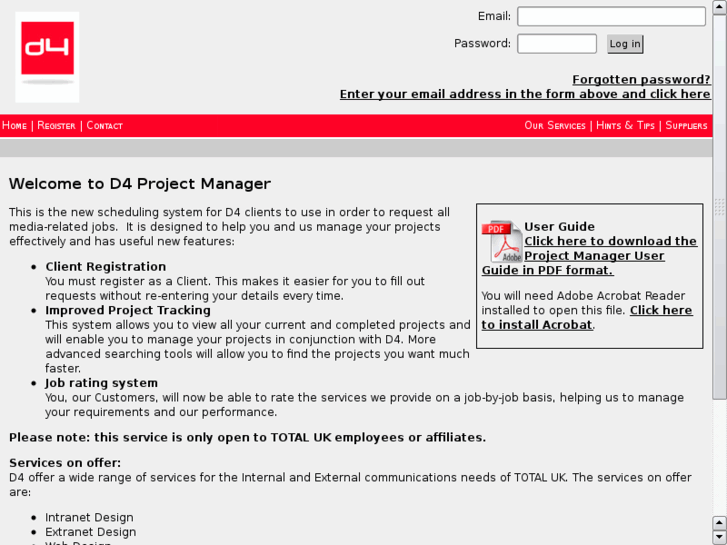This screenshot has height=545, width=727.
Task: Open the Register menu item
Action: click(56, 126)
